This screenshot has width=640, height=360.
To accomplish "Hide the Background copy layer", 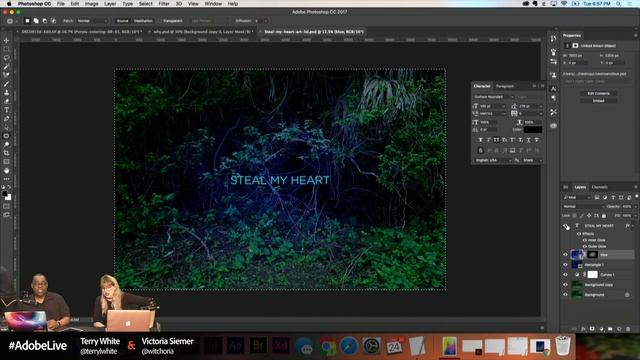I will click(x=566, y=284).
